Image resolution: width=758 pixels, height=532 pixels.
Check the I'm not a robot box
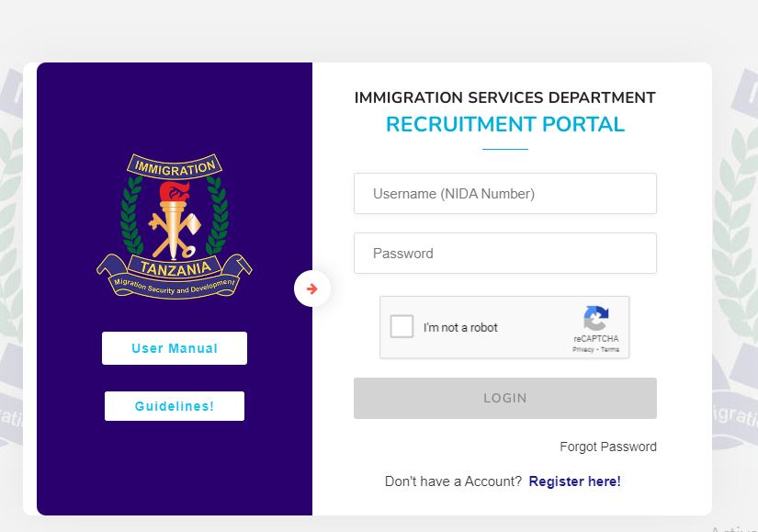coord(402,327)
